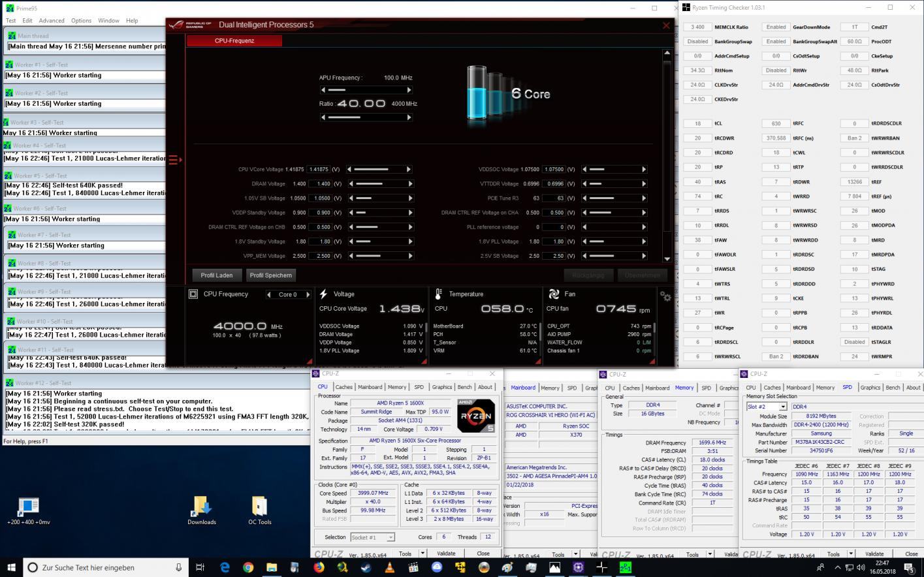Launch Google Chrome from the taskbar

tap(248, 567)
